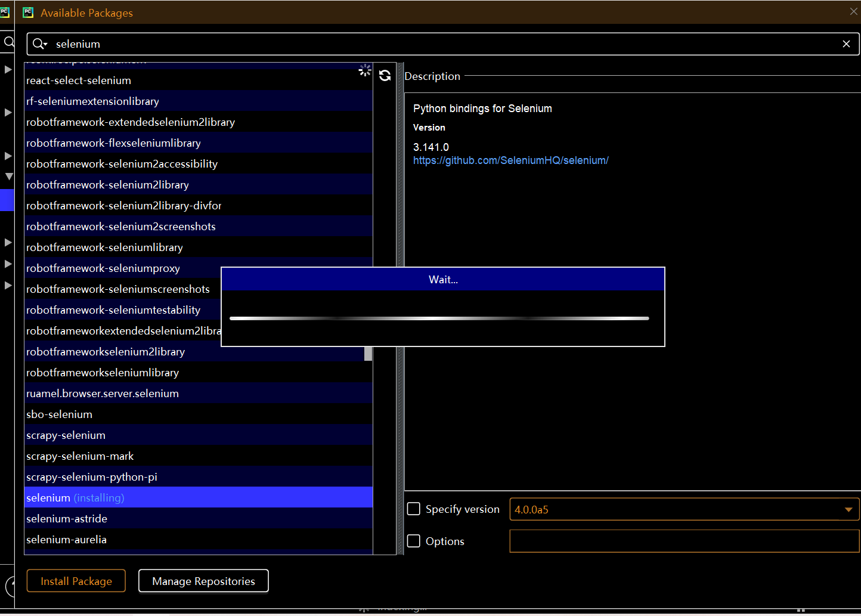Select sbo-selenium package

pyautogui.click(x=199, y=414)
